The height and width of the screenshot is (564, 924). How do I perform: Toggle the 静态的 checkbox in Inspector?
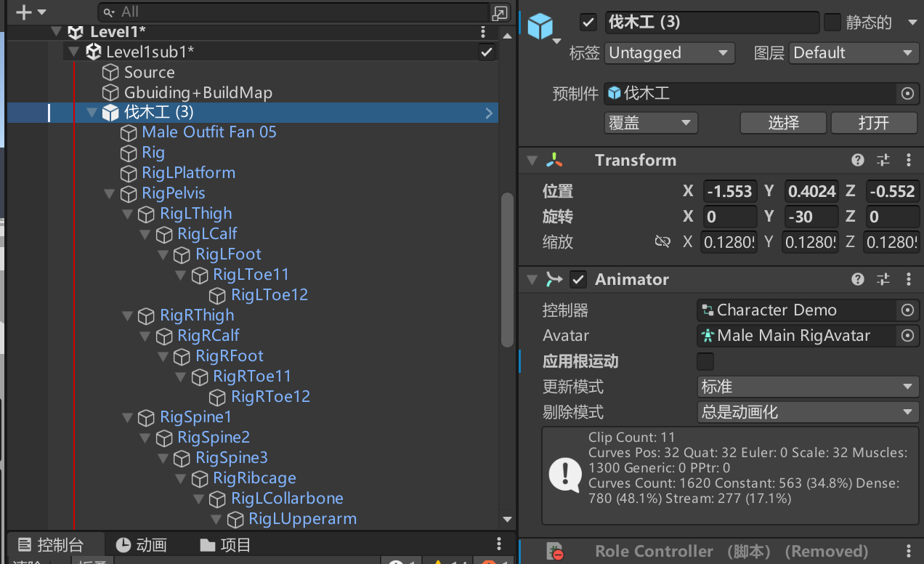click(831, 23)
